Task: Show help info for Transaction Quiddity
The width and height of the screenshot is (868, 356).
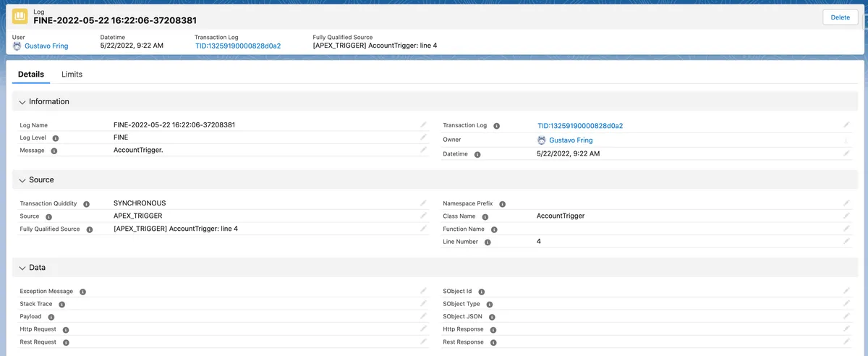Action: tap(86, 204)
